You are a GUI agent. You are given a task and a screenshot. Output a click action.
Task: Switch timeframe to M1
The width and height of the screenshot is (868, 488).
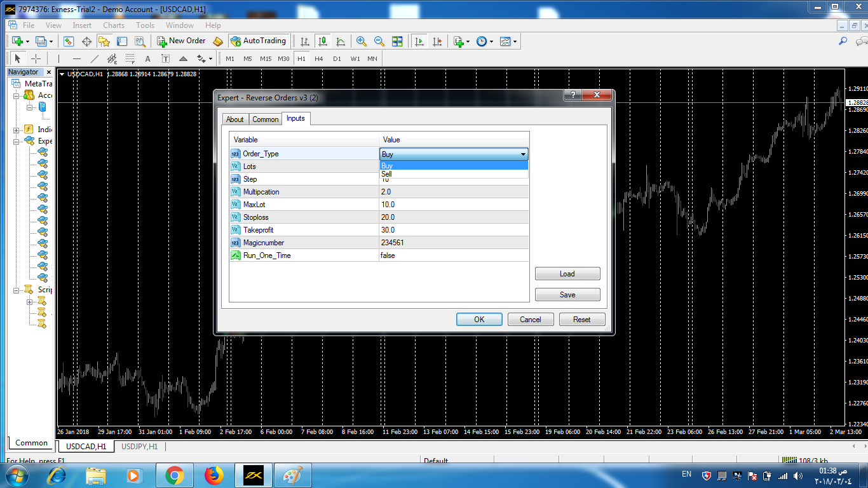pyautogui.click(x=230, y=58)
